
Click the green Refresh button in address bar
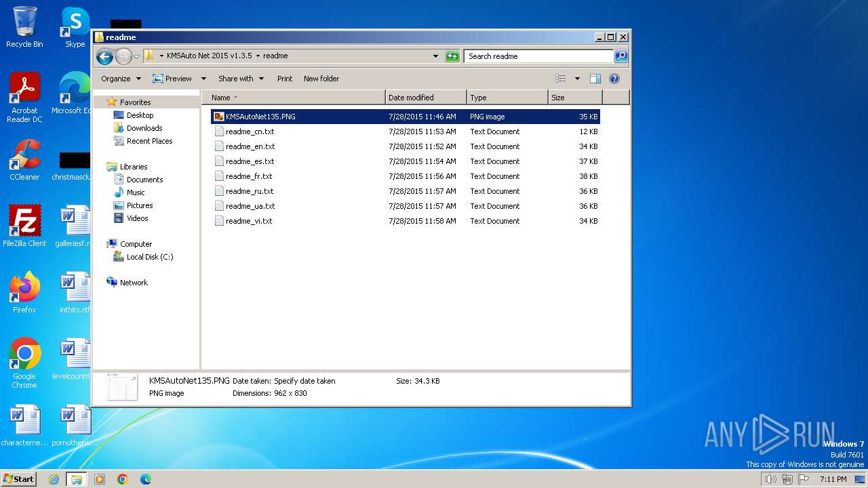click(x=452, y=56)
